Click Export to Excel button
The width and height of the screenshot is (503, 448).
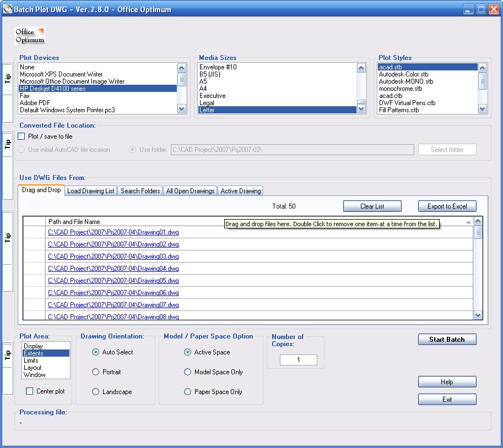tap(447, 206)
